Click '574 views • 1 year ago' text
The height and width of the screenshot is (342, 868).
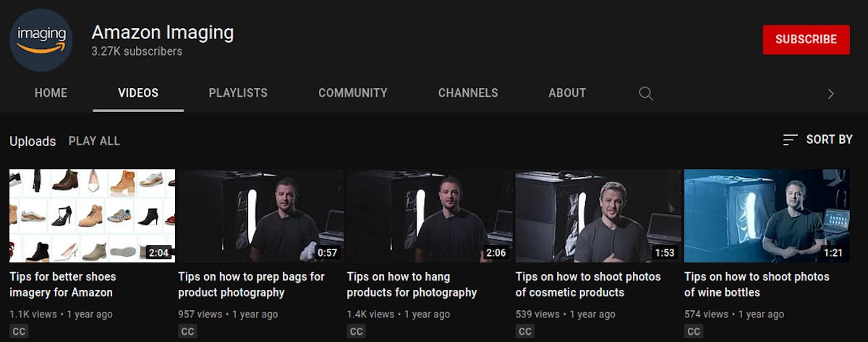click(734, 315)
